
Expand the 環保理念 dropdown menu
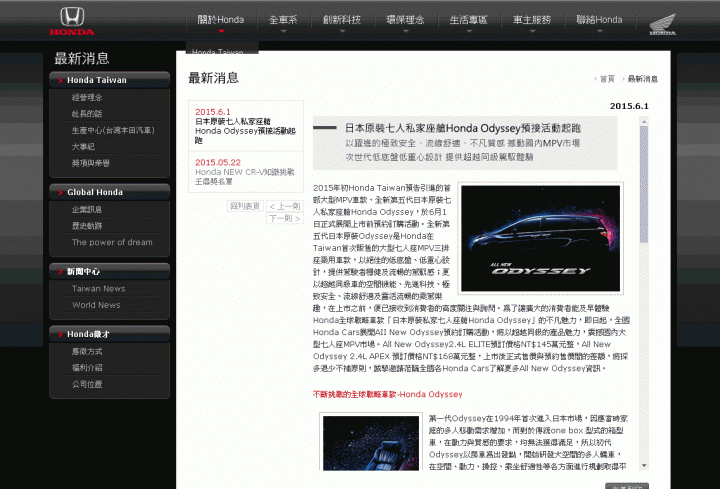pos(405,20)
